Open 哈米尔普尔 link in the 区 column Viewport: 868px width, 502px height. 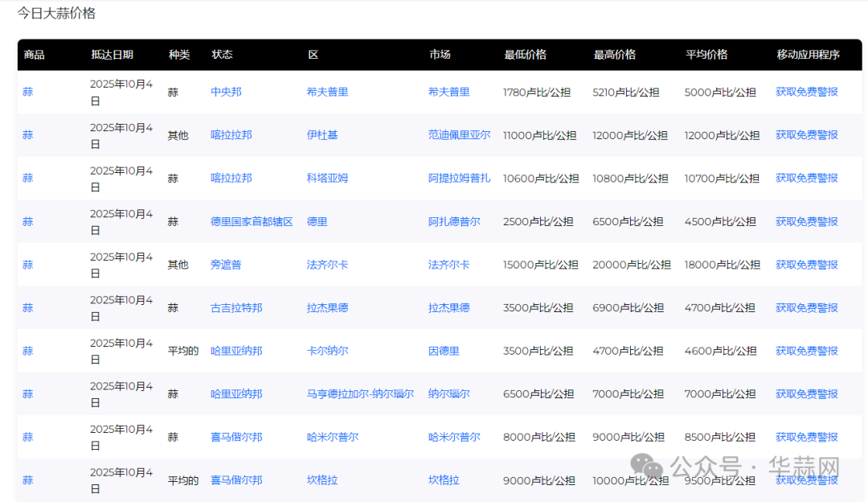tap(332, 438)
